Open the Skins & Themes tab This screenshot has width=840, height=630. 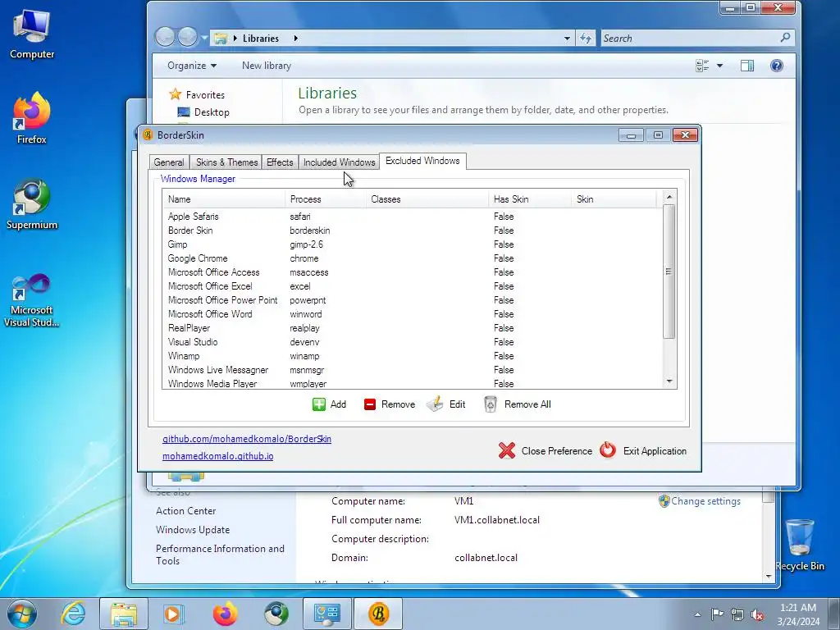[x=226, y=162]
